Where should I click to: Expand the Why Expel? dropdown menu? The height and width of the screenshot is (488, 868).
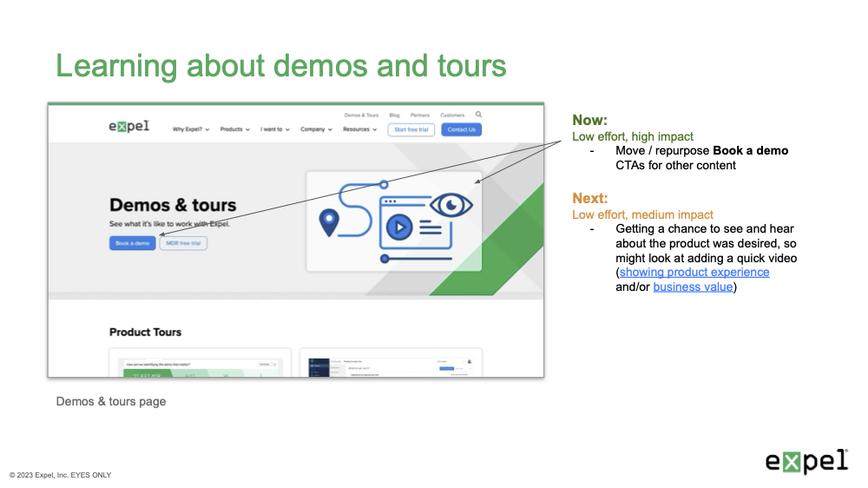[x=191, y=129]
